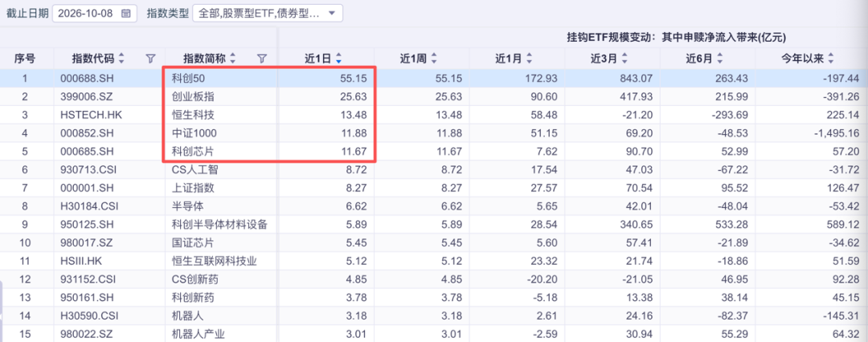Click the 中证1000 index name

pyautogui.click(x=193, y=133)
